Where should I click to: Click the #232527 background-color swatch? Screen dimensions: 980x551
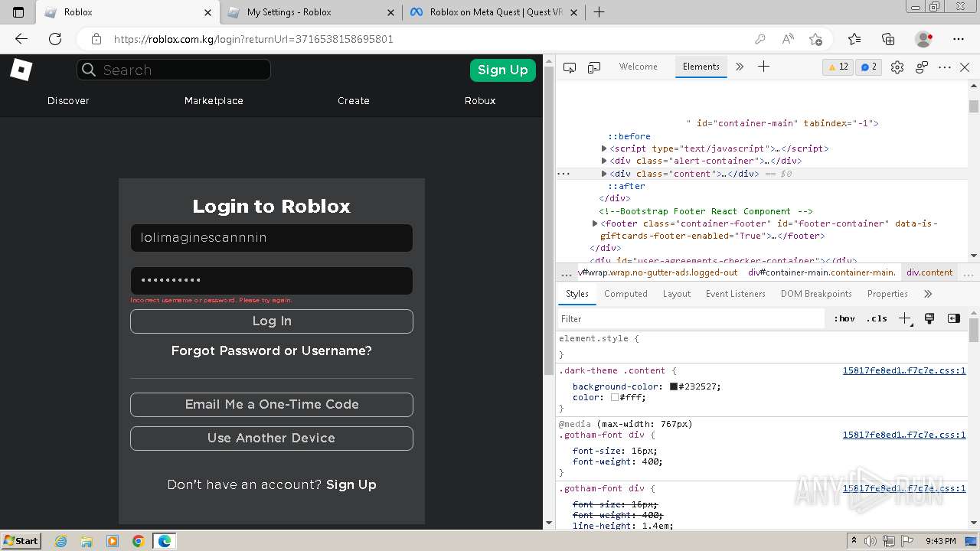674,386
